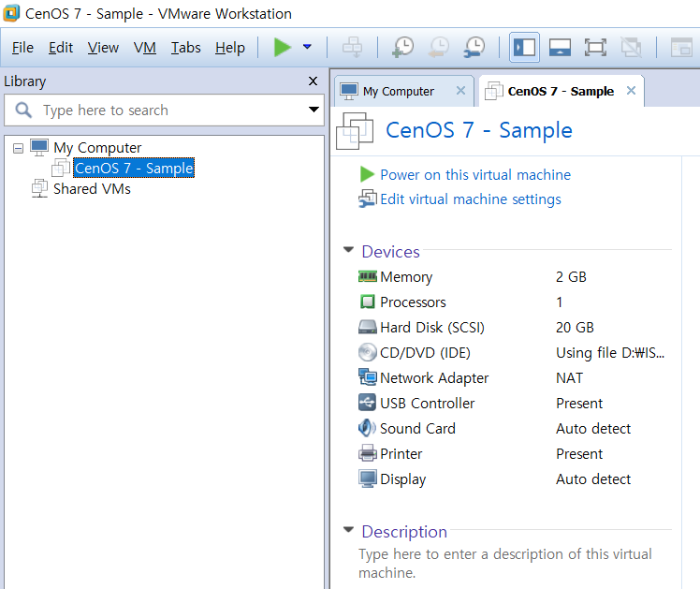Viewport: 700px width, 589px height.
Task: Select Shared VMs in the library tree
Action: [x=92, y=189]
